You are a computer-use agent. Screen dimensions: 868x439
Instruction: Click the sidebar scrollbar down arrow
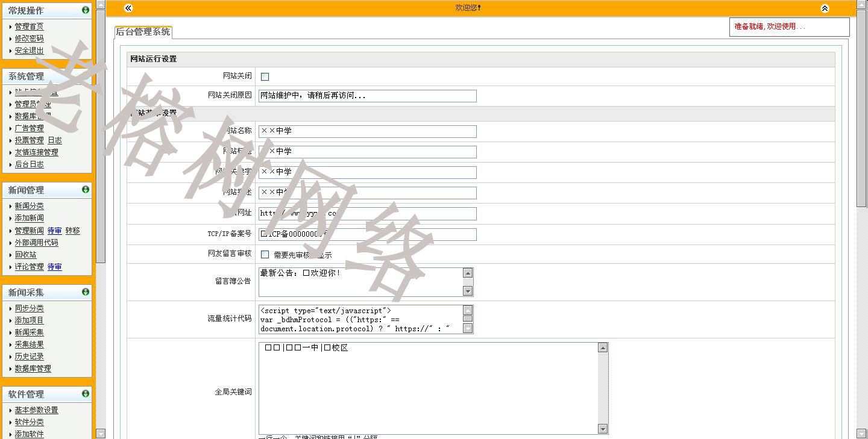coord(101,434)
